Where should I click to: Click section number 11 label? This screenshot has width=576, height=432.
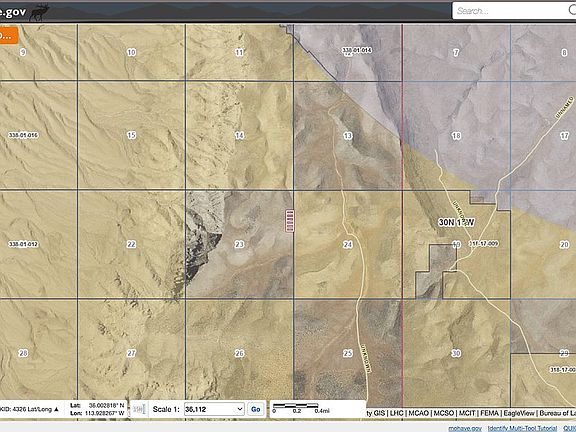(x=240, y=53)
